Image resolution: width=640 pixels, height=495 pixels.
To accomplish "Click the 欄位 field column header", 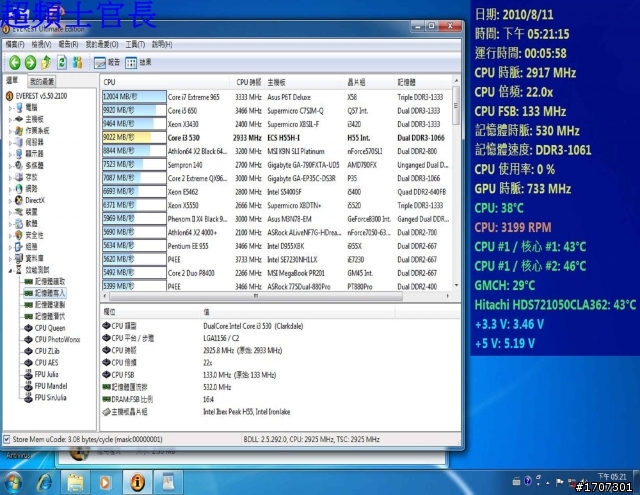I will click(150, 312).
